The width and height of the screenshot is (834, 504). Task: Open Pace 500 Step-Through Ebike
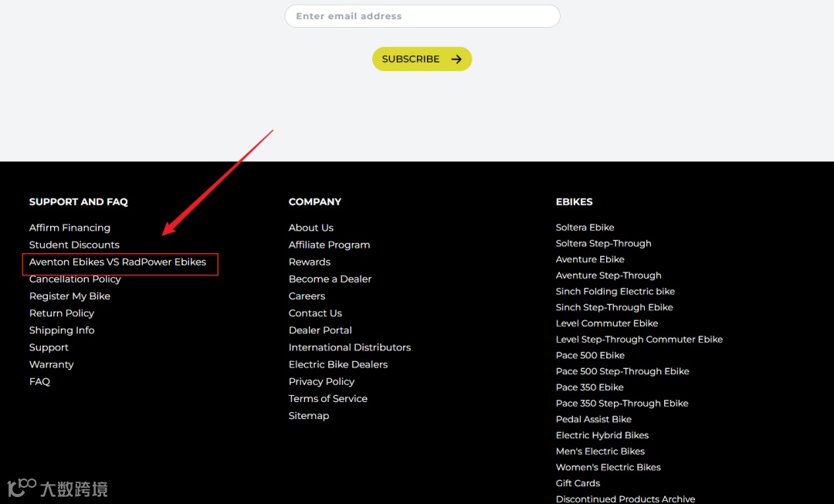622,371
